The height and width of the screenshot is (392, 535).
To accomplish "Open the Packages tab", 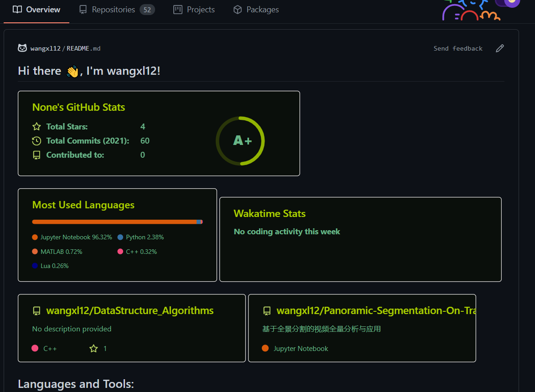I will pyautogui.click(x=256, y=10).
